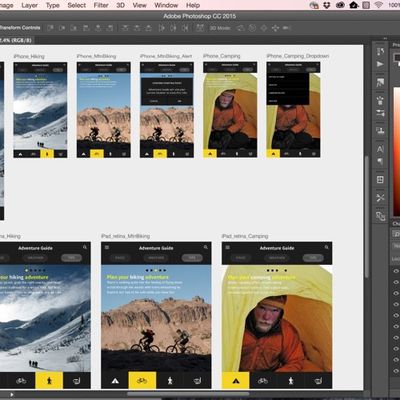Open the Paragraph panel icon

click(380, 162)
